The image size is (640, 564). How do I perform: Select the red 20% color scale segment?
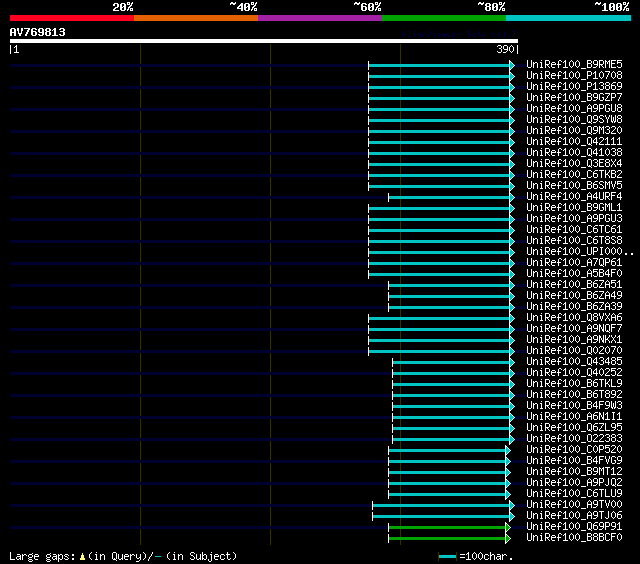[x=72, y=18]
